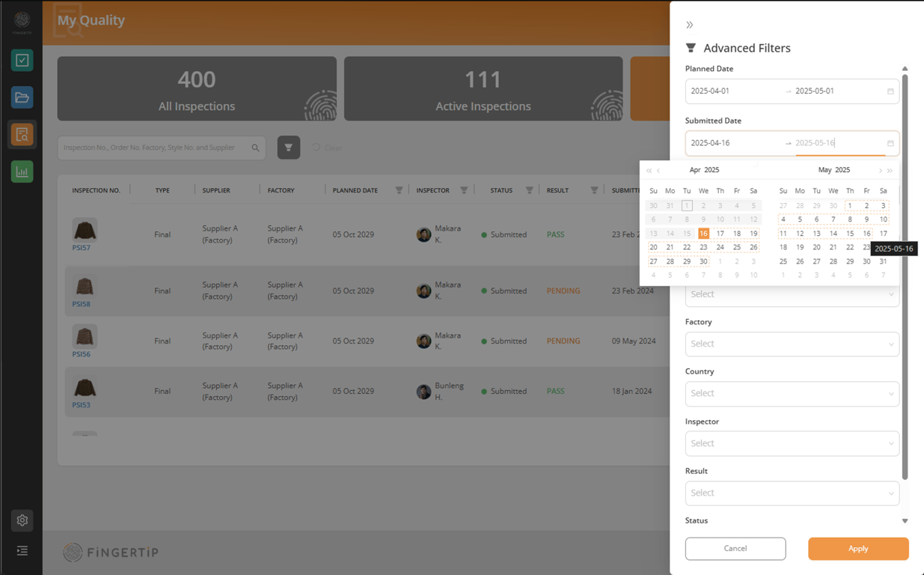Open inspection link PSI57
924x575 pixels.
[81, 248]
